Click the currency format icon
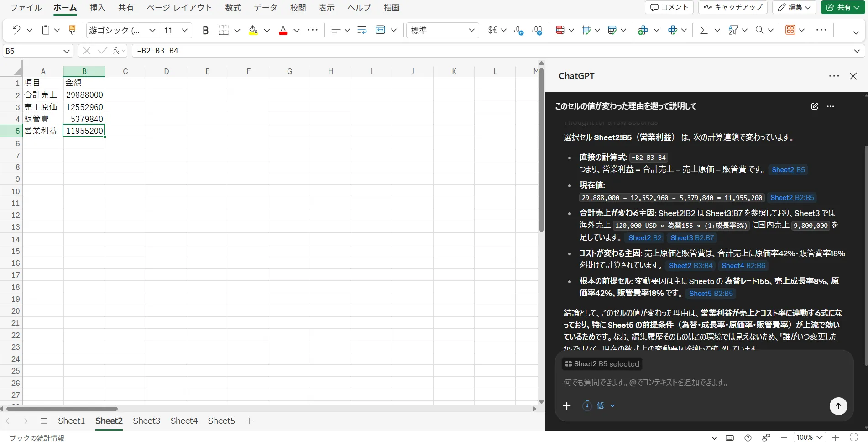Screen dimensions: 868x442 click(493, 30)
